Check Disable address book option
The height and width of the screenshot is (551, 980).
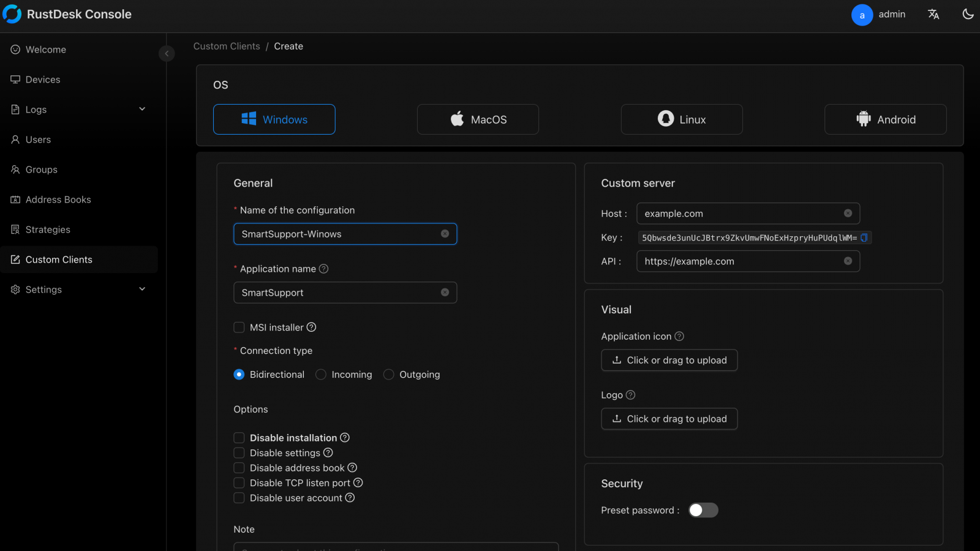[239, 468]
